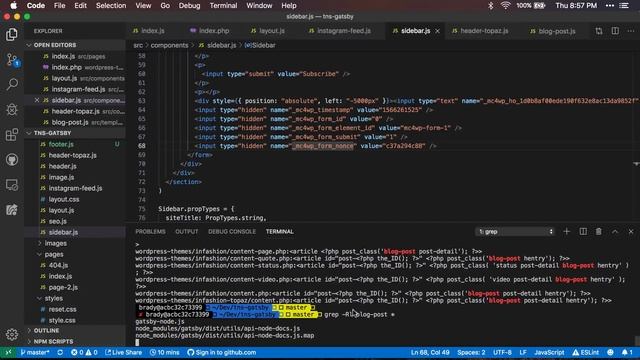
Task: Open the Selection menu
Action: point(111,5)
